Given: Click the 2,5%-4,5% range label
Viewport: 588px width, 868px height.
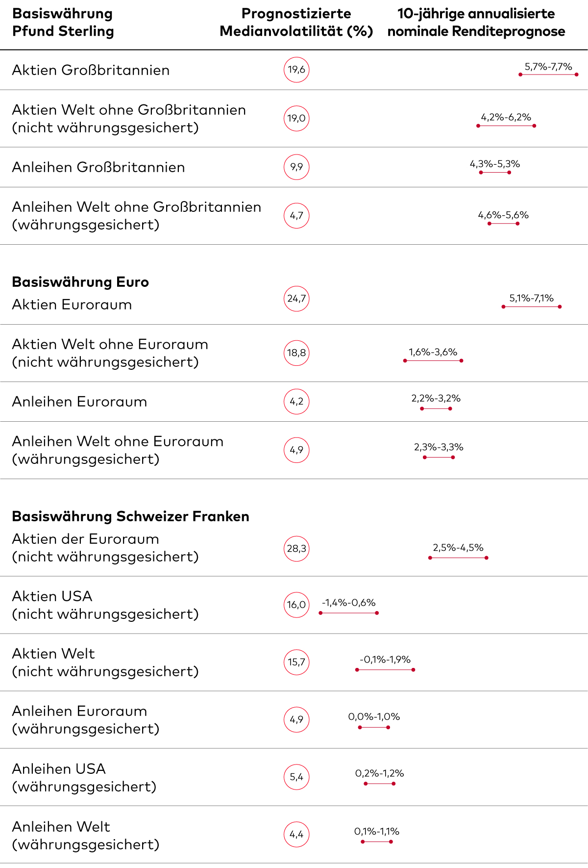Looking at the screenshot, I should (x=458, y=548).
